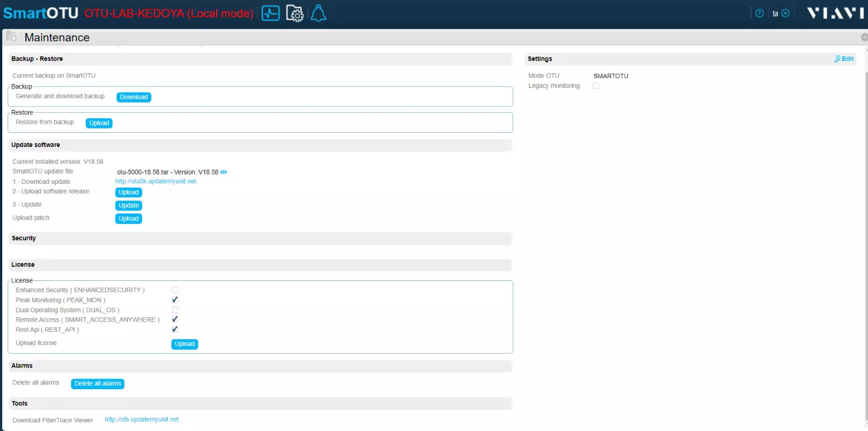Image resolution: width=868 pixels, height=431 pixels.
Task: Open the alarms bell icon
Action: [318, 13]
